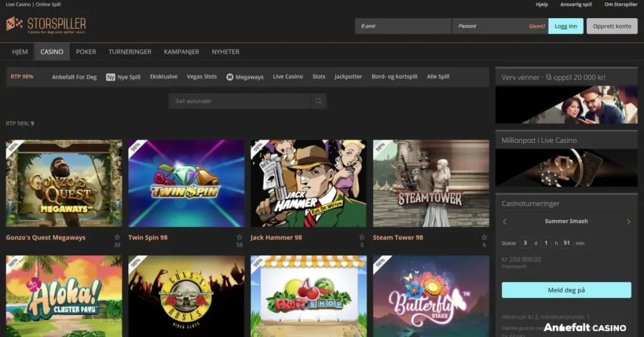Screen dimensions: 644x337
Task: Open the Megaways category filter
Action: pos(245,77)
